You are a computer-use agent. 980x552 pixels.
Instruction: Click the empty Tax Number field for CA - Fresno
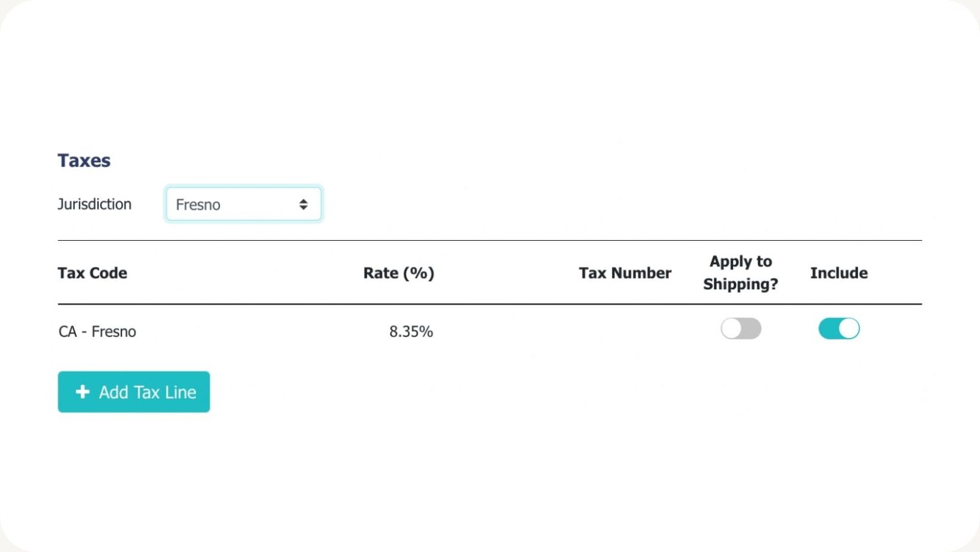click(625, 331)
